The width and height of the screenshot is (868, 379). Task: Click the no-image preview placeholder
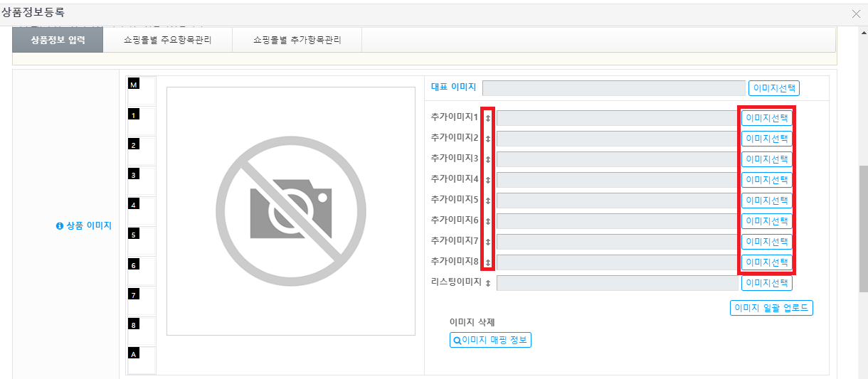[x=291, y=211]
